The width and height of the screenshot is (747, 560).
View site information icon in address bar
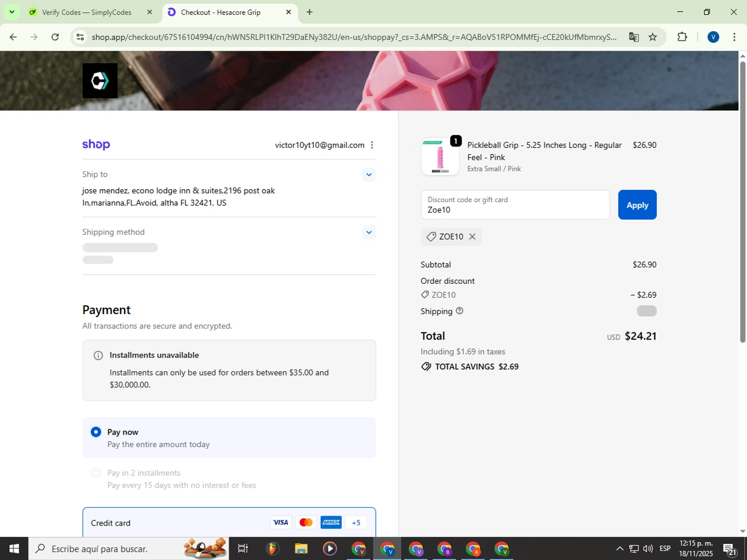point(80,37)
